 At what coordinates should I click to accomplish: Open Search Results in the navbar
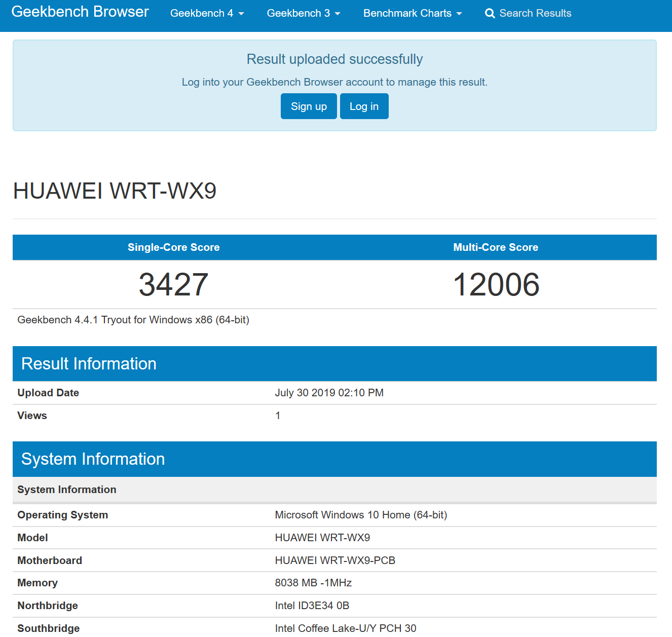[528, 13]
